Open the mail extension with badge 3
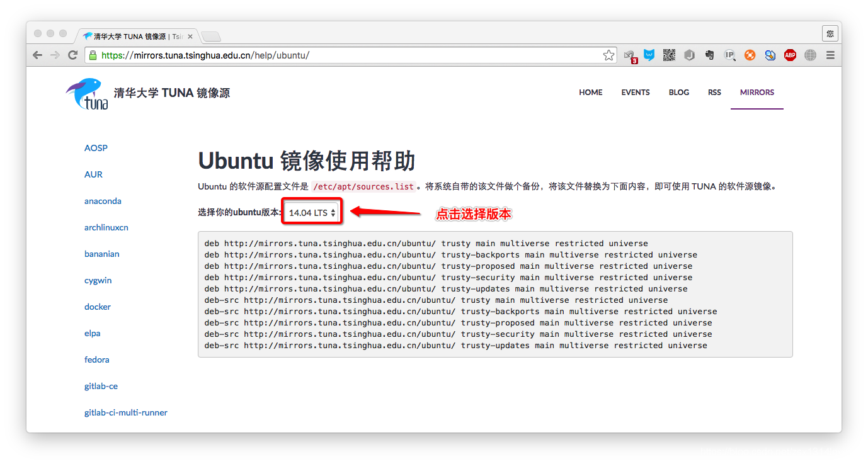This screenshot has width=868, height=464. click(630, 56)
